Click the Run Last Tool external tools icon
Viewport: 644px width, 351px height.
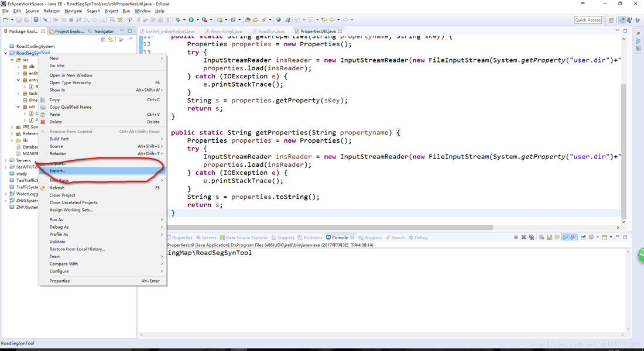point(204,20)
